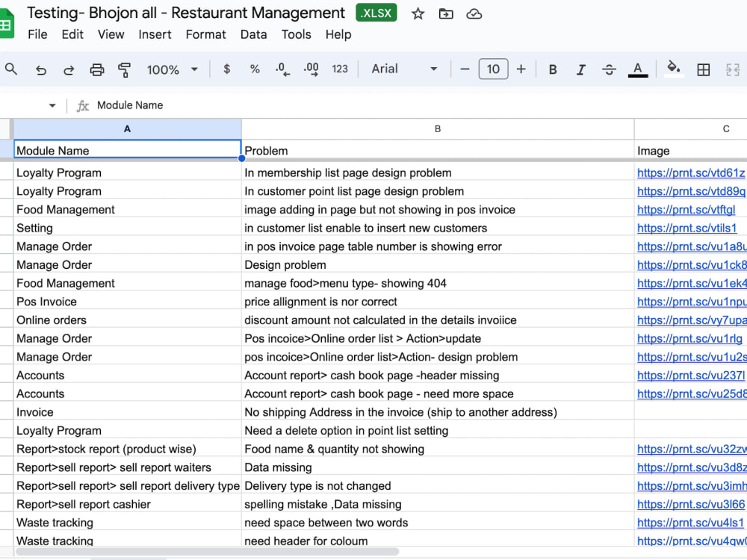747x560 pixels.
Task: Select the Problem header cell
Action: click(438, 151)
